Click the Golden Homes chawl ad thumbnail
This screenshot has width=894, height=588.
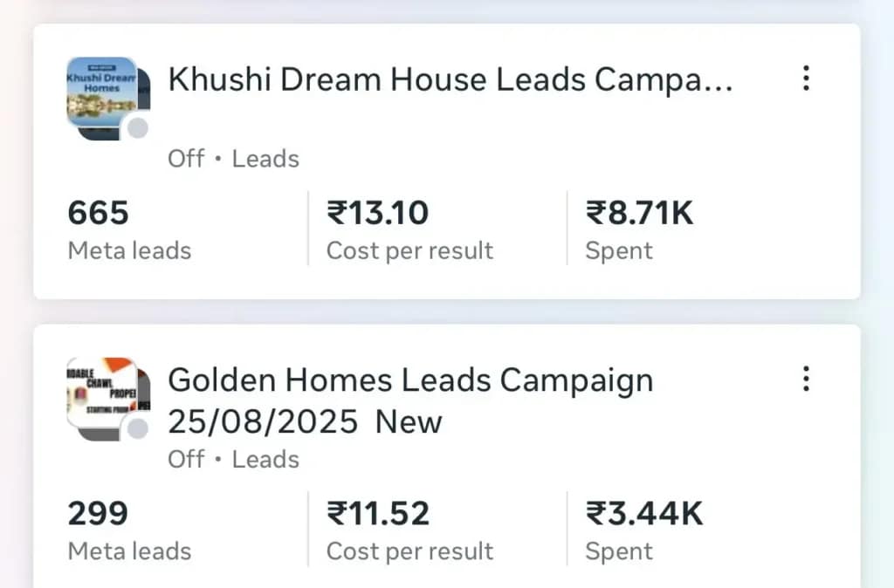click(x=103, y=393)
